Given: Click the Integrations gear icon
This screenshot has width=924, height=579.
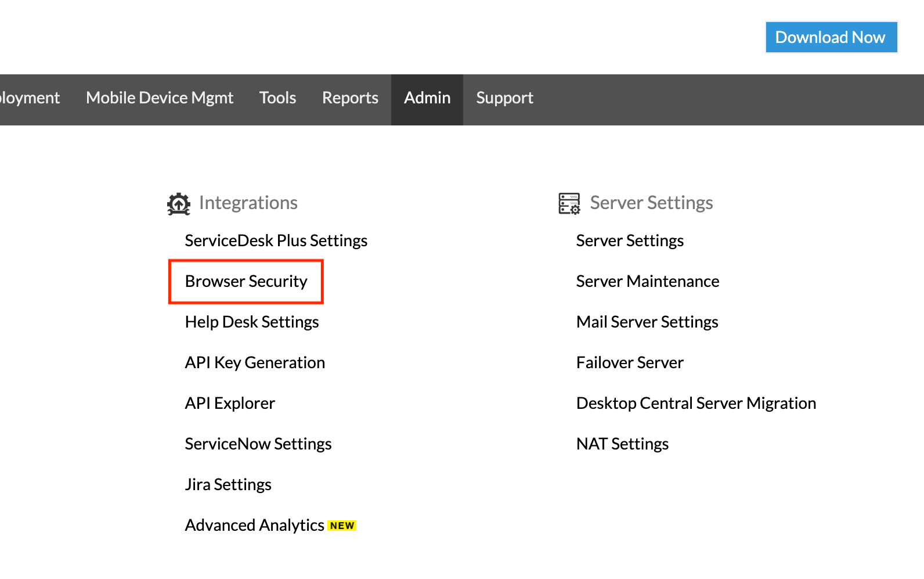Looking at the screenshot, I should [179, 203].
